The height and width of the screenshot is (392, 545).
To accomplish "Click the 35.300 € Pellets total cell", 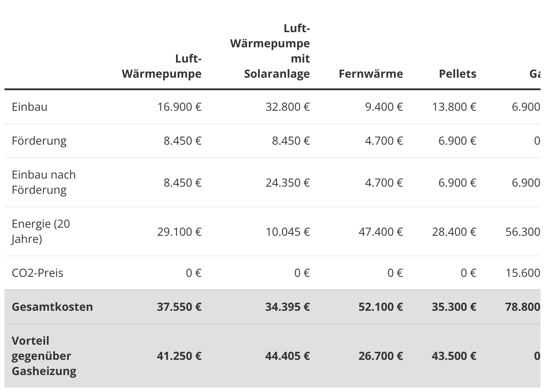I will pos(454,307).
